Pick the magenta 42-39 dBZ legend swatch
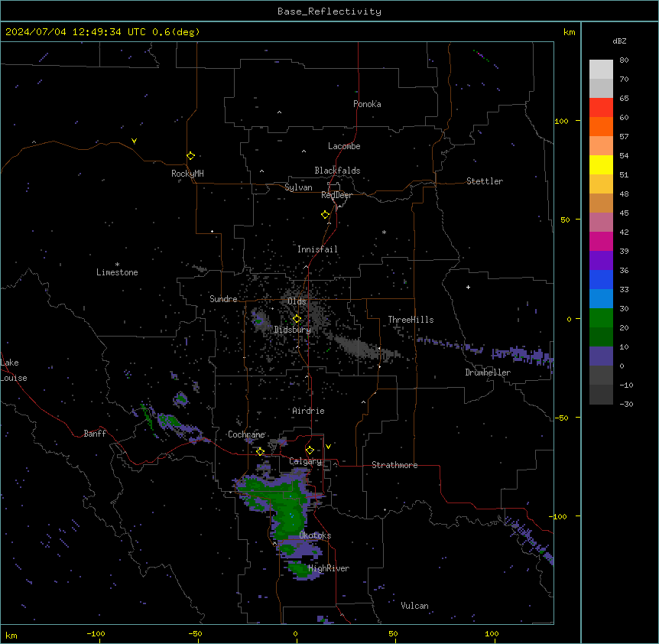The image size is (659, 644). click(x=601, y=241)
